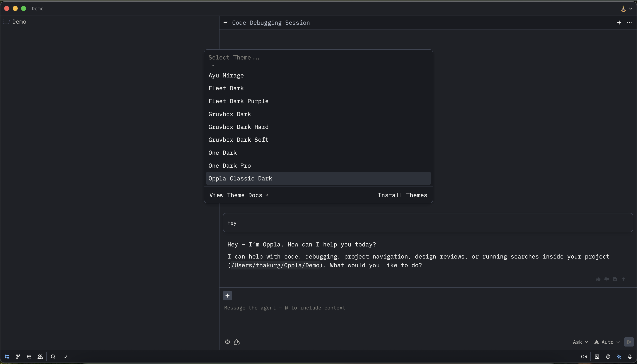Click the plus add-context button above the message box

click(x=227, y=296)
